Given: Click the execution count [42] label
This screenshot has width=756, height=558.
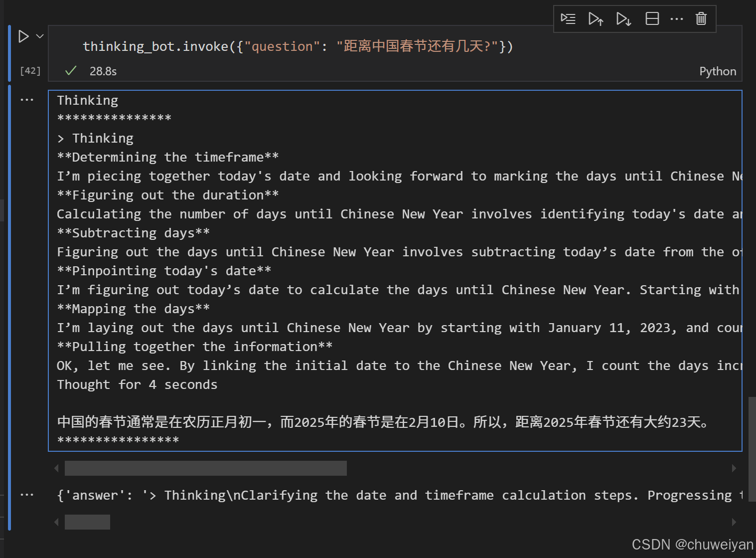Looking at the screenshot, I should tap(29, 70).
